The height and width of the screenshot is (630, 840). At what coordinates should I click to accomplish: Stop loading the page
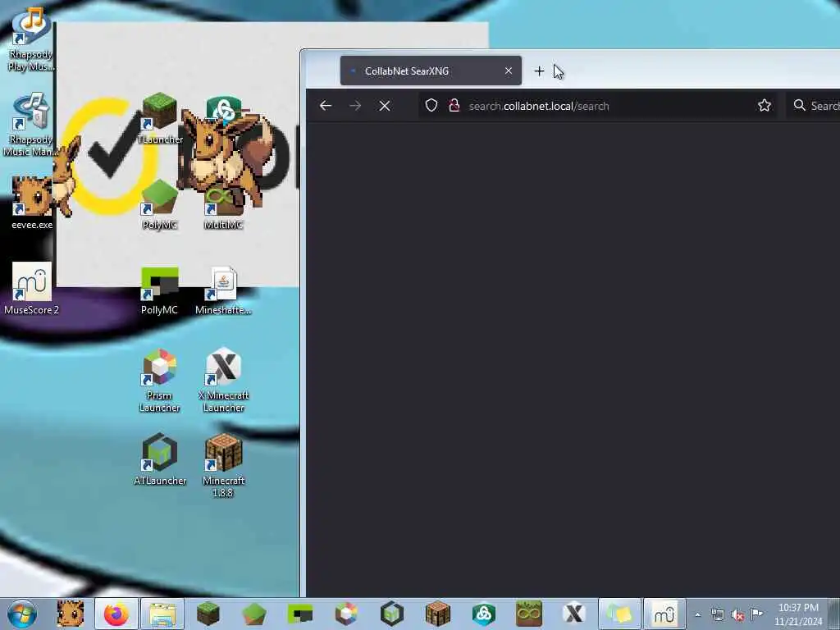(x=385, y=106)
